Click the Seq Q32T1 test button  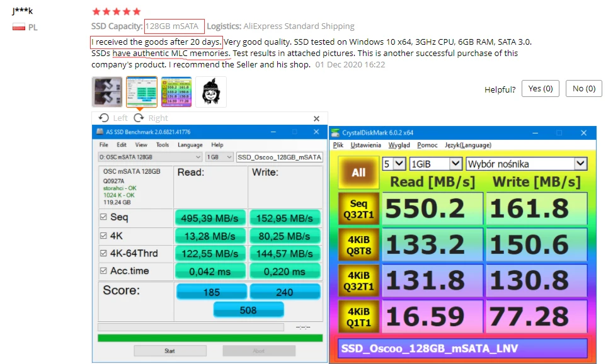[358, 209]
